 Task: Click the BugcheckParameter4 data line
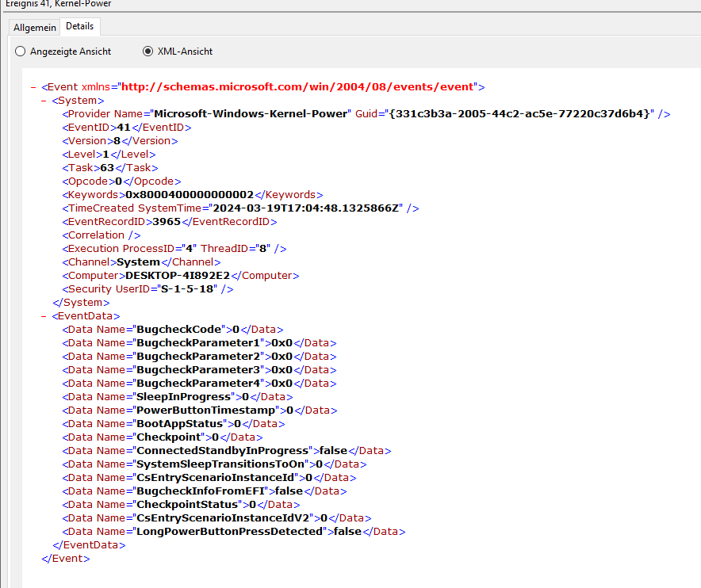[199, 384]
